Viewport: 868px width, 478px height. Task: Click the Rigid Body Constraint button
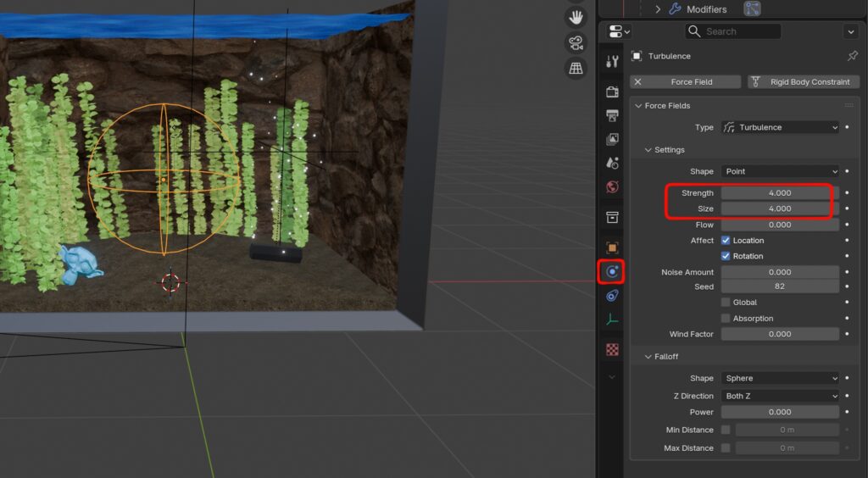point(803,82)
